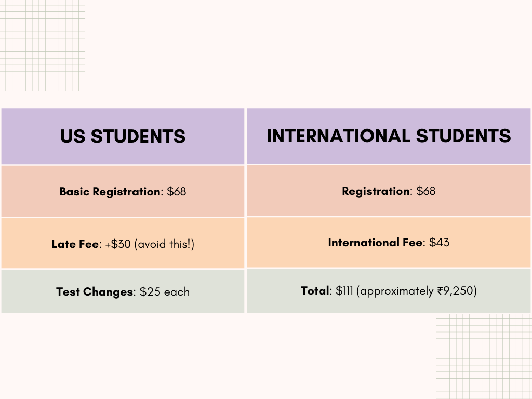Click the bold 'Basic Registration' label

(x=110, y=192)
